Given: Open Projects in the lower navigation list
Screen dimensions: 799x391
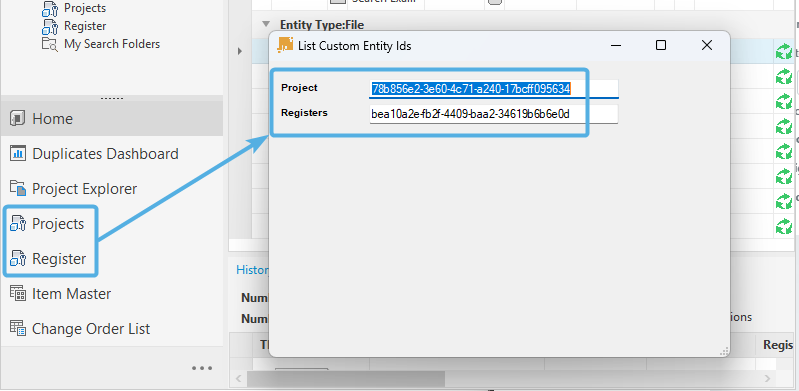Looking at the screenshot, I should (58, 223).
